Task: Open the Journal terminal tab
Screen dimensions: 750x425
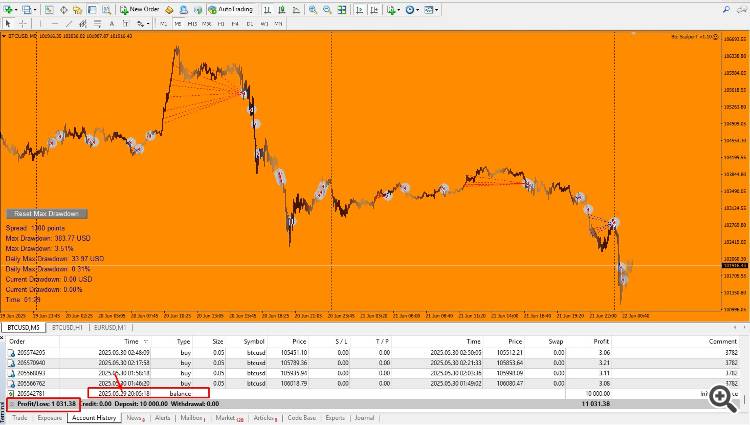Action: 364,418
